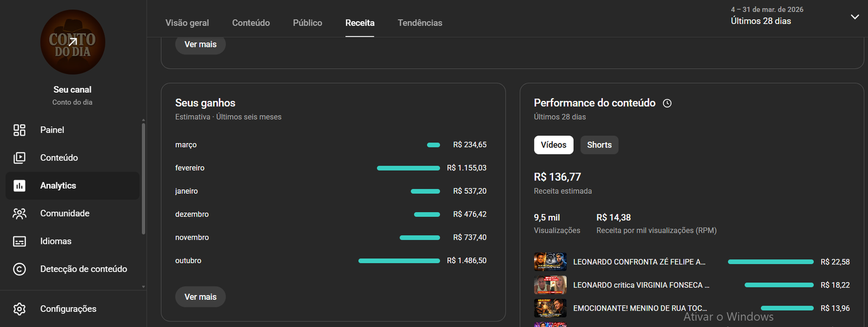Click the sidebar scroll down arrow
Image resolution: width=868 pixels, height=327 pixels.
143,286
